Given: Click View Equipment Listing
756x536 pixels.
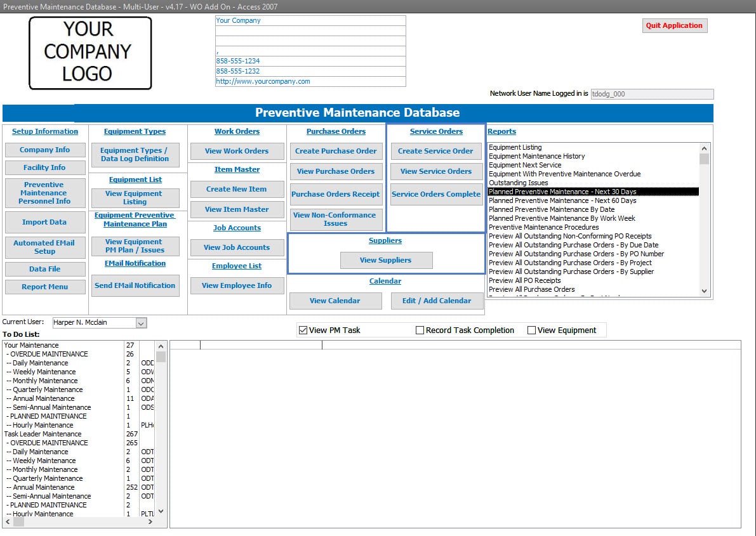Looking at the screenshot, I should pos(135,198).
